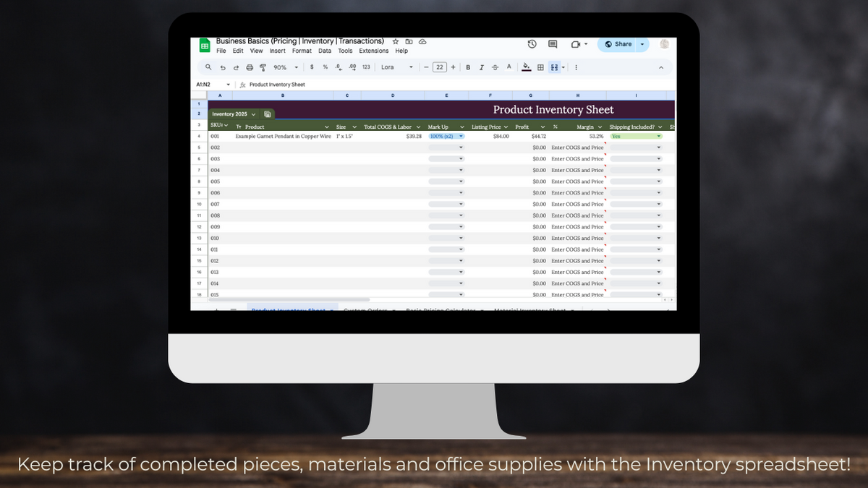This screenshot has height=488, width=868.
Task: Toggle bold formatting
Action: pyautogui.click(x=469, y=67)
